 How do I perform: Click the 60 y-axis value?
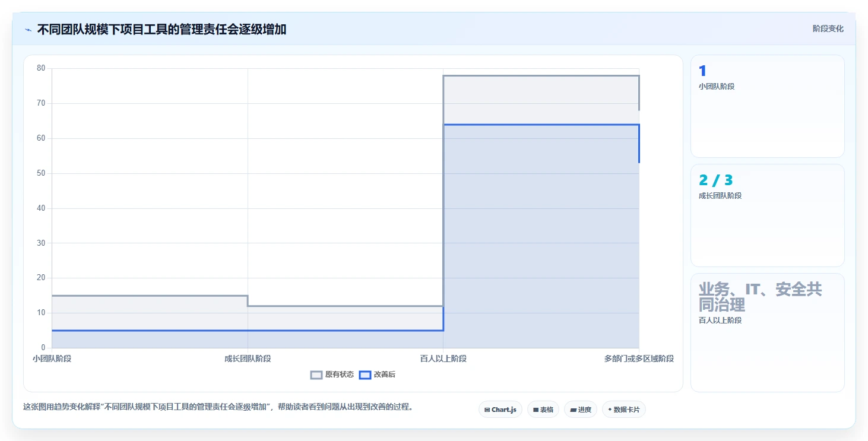pos(41,138)
